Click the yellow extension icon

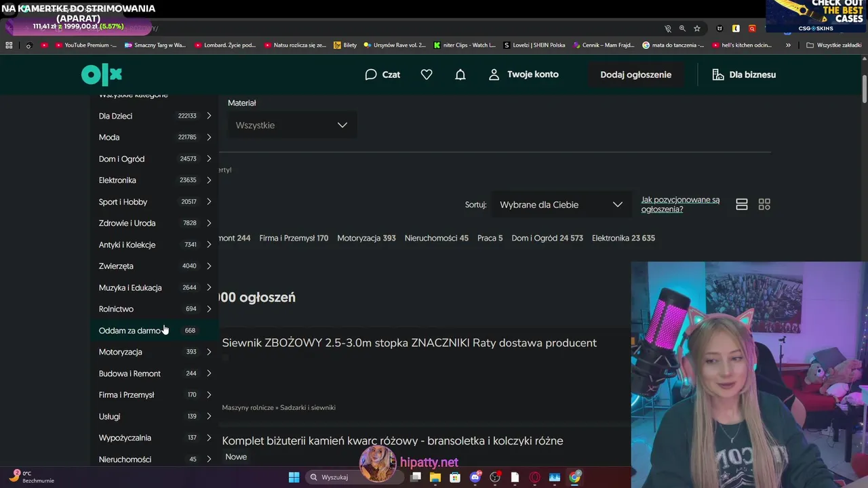pyautogui.click(x=736, y=28)
